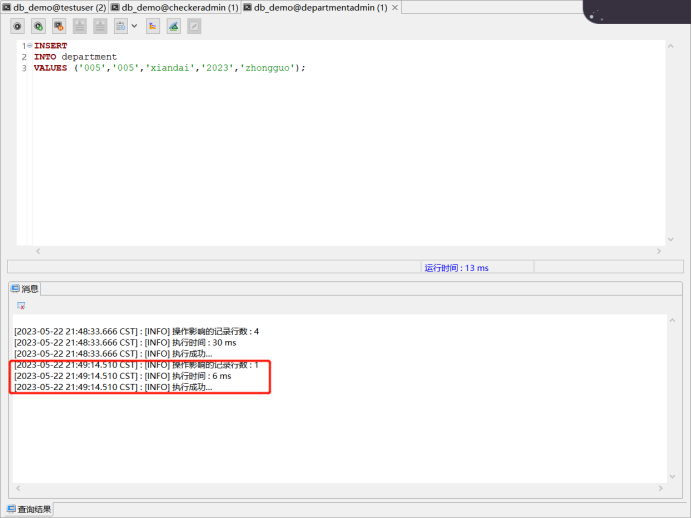Viewport: 692px width, 518px height.
Task: Click the 21:49:14.510 执行成功 log line
Action: point(113,387)
